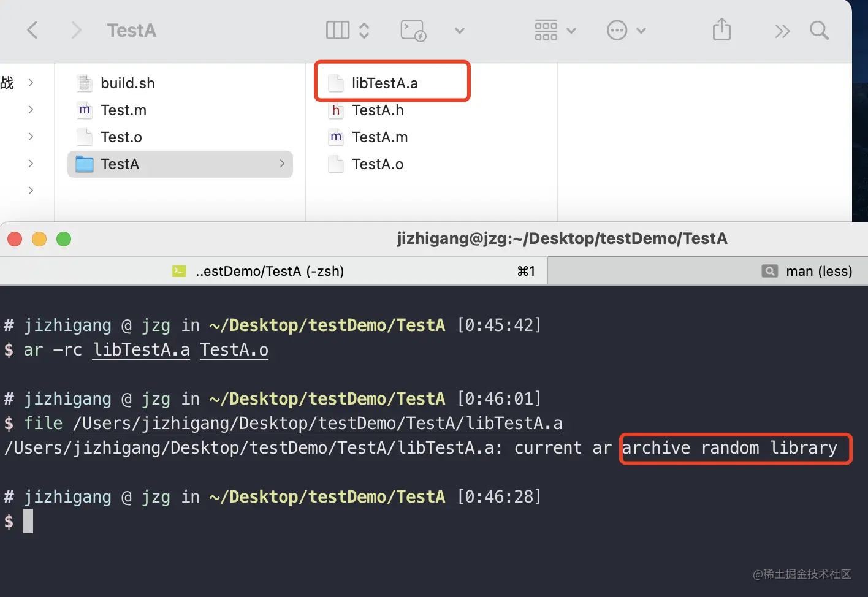Click the Finder forward navigation arrow
Screen dimensions: 868x597
76,30
